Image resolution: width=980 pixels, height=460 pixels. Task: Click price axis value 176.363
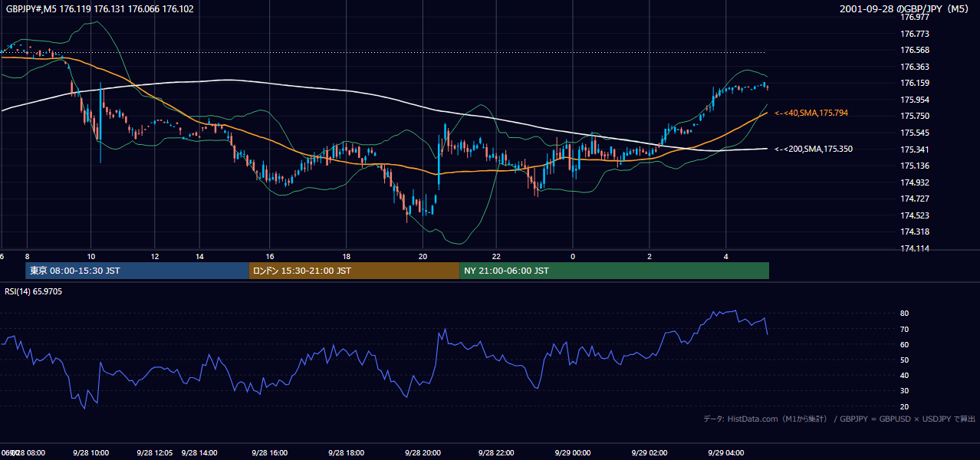(x=916, y=67)
